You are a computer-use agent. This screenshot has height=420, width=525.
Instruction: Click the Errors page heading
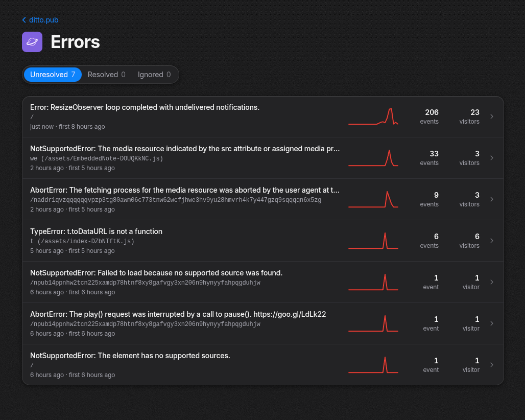pyautogui.click(x=76, y=42)
